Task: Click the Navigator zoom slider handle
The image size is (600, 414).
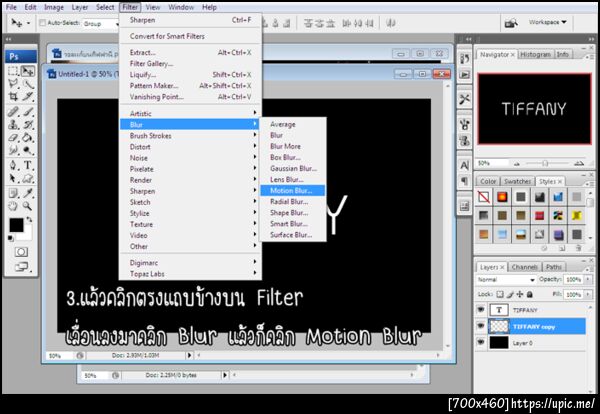Action: [545, 163]
